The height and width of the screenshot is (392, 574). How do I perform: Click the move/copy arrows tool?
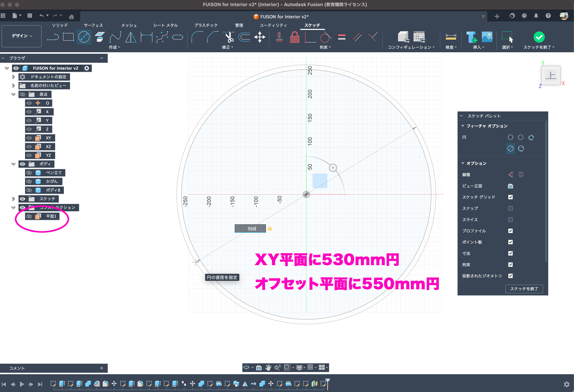[x=260, y=37]
